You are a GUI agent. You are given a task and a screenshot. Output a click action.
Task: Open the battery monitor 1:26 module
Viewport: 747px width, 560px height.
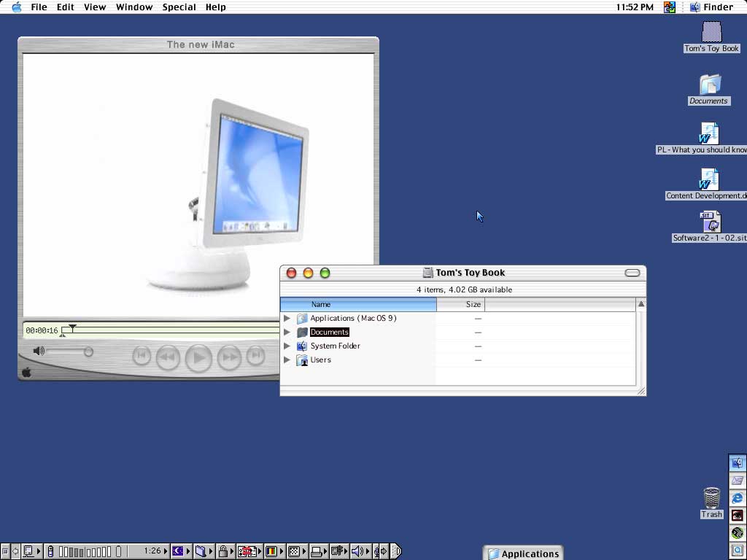coord(106,551)
